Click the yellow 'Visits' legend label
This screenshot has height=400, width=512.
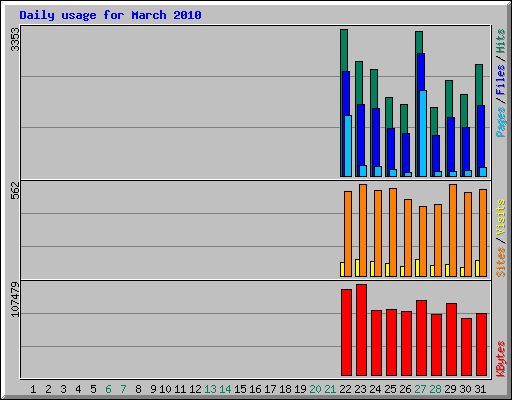click(500, 217)
